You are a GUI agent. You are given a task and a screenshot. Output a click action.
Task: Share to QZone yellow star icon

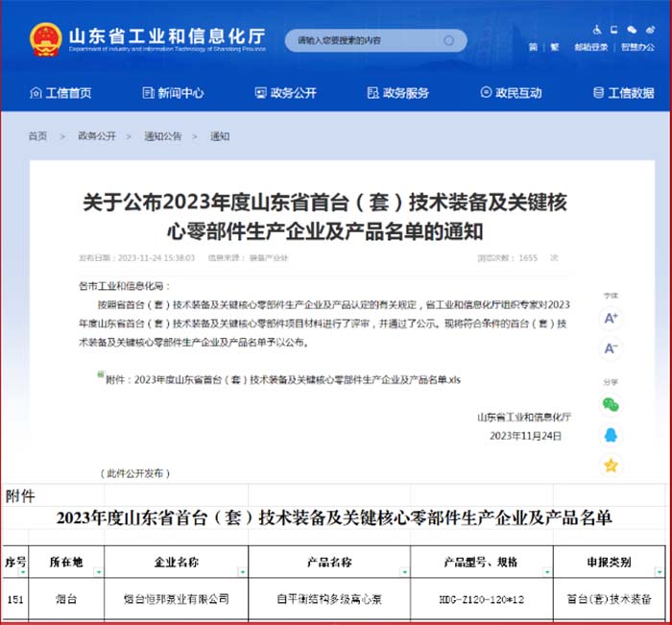click(x=611, y=465)
